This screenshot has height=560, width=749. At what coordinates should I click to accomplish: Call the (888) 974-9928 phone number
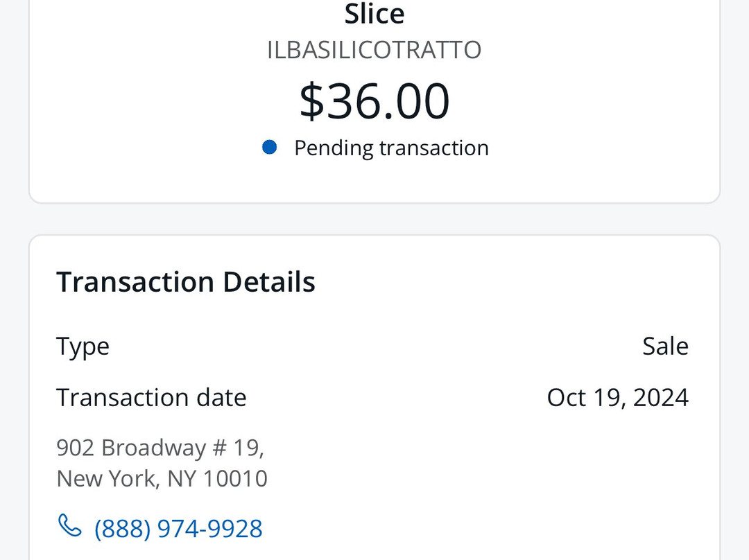point(178,529)
